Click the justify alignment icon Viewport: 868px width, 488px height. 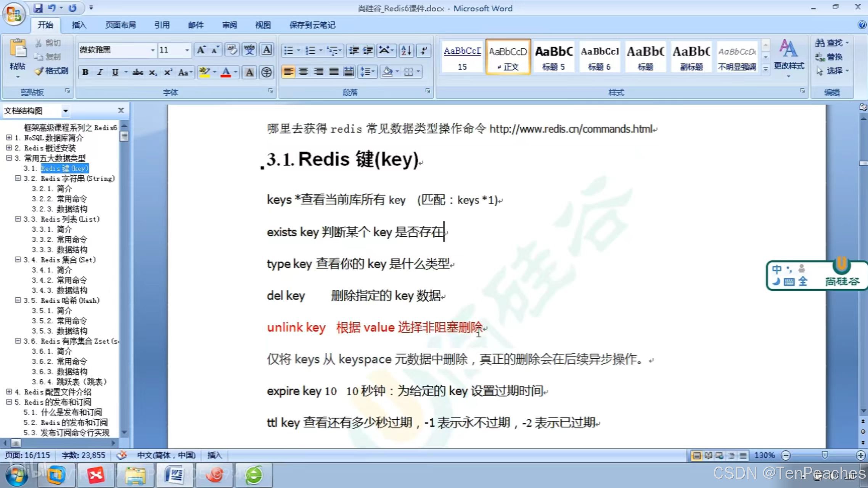pos(334,72)
